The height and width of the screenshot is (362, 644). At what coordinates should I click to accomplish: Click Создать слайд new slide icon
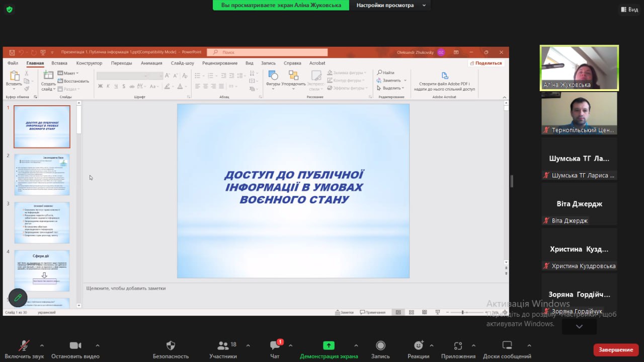[48, 76]
